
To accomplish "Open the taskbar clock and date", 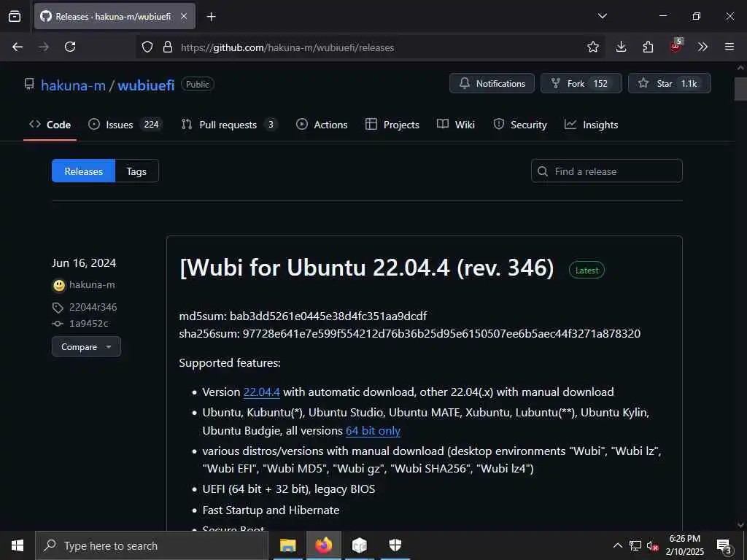I will [684, 545].
